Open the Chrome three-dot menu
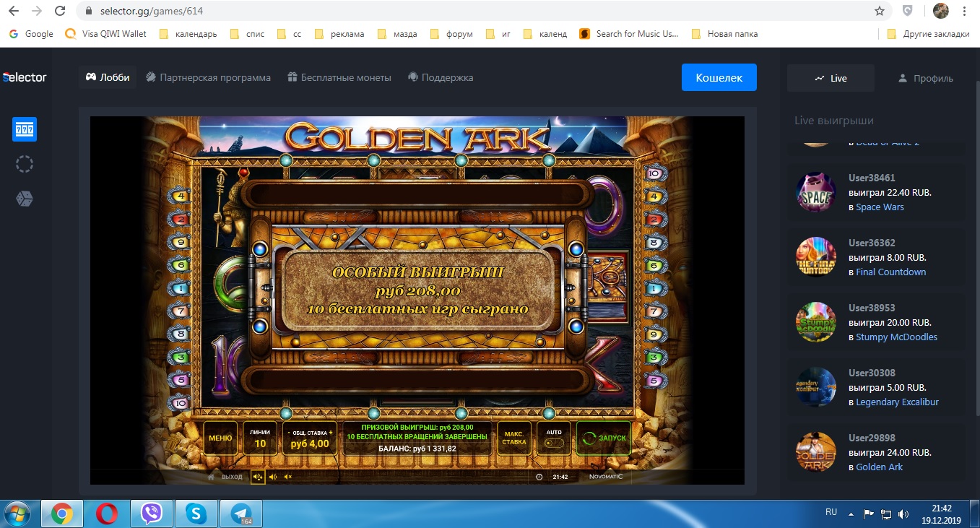 tap(964, 11)
